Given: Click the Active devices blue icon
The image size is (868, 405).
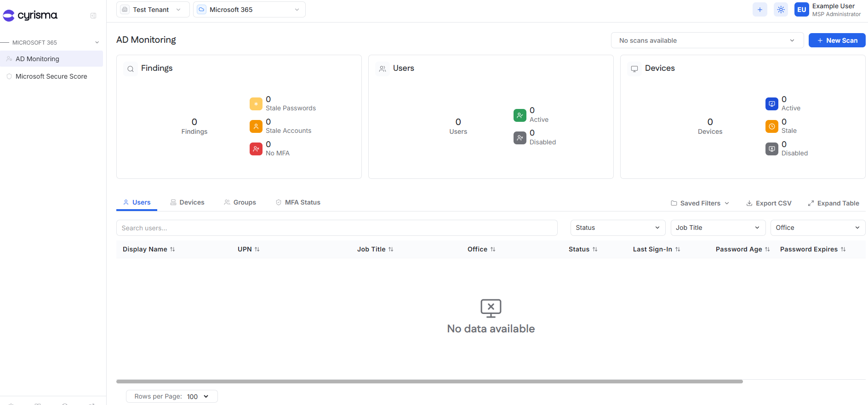Looking at the screenshot, I should click(772, 104).
